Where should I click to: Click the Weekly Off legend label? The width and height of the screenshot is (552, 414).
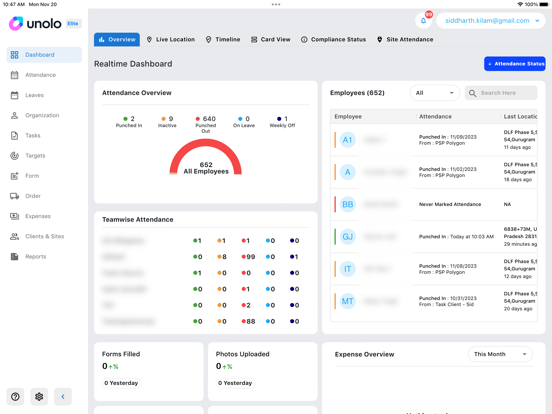pos(282,126)
